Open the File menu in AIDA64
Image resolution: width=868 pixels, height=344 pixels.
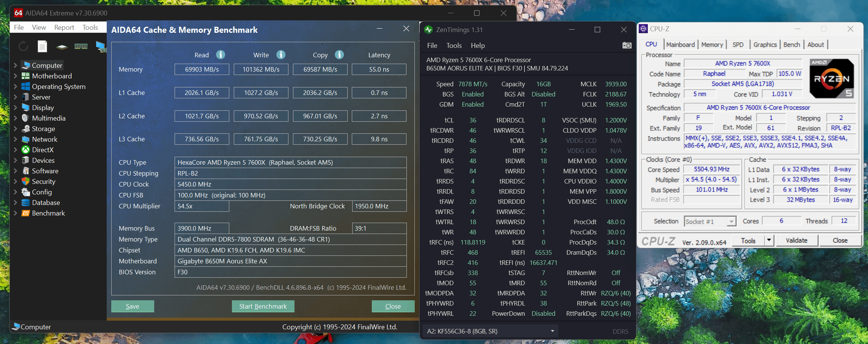pyautogui.click(x=19, y=27)
